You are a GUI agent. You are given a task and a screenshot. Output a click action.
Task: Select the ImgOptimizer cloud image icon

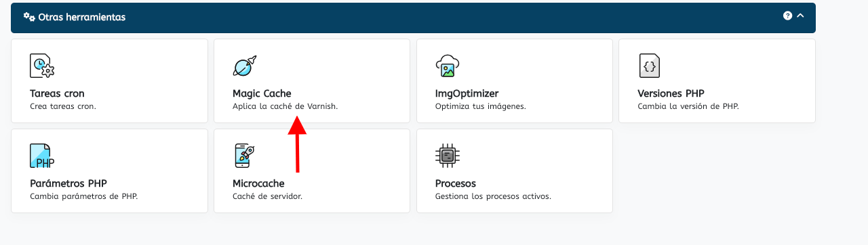448,66
